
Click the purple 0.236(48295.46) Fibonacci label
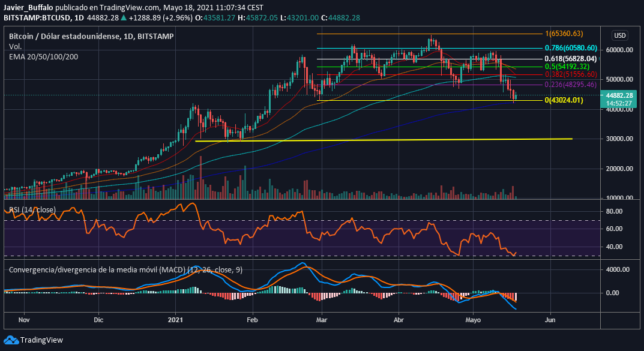pyautogui.click(x=571, y=85)
